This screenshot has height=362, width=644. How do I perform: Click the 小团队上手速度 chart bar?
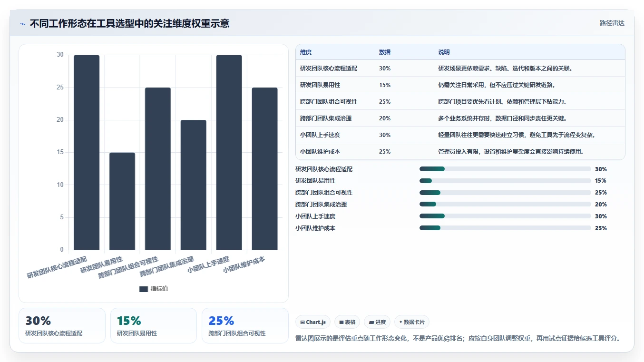pos(229,152)
